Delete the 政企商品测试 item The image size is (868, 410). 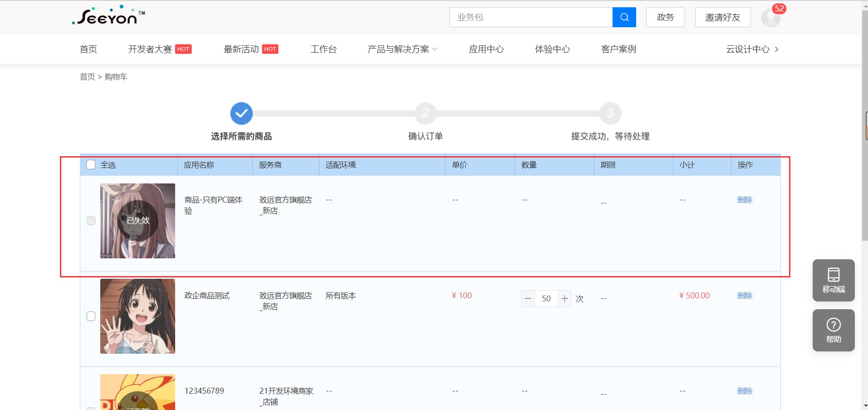(745, 296)
